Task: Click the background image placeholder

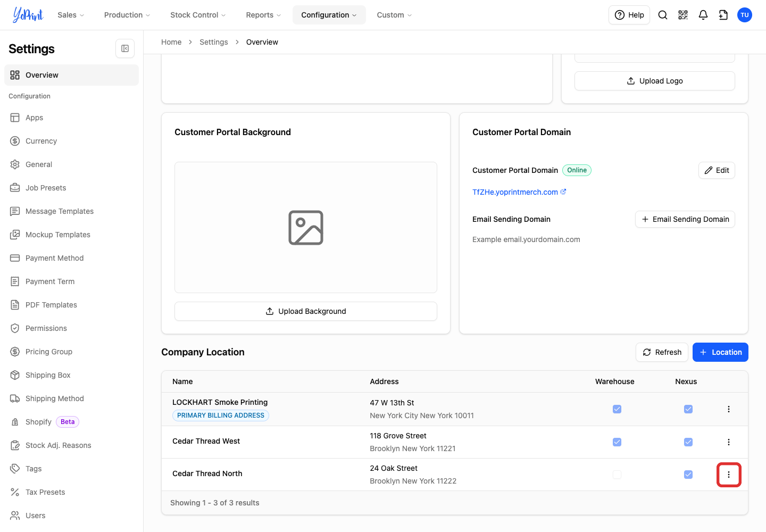Action: tap(306, 228)
